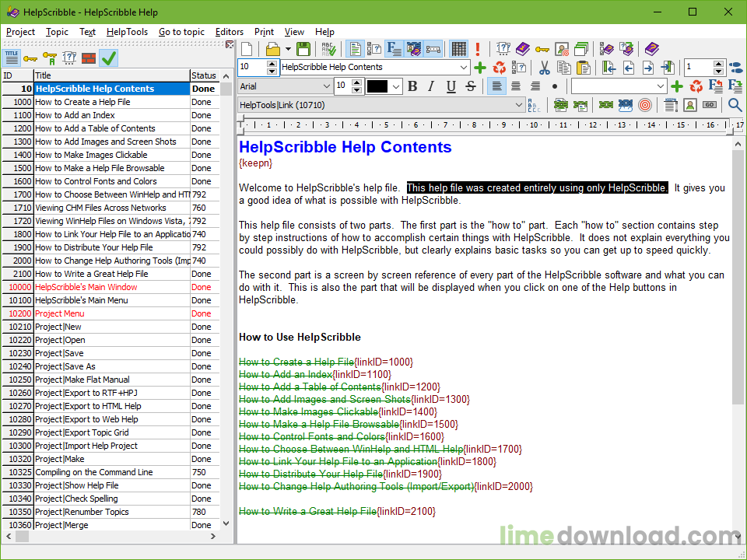Click the Status column header
Image resolution: width=747 pixels, height=560 pixels.
[x=204, y=75]
